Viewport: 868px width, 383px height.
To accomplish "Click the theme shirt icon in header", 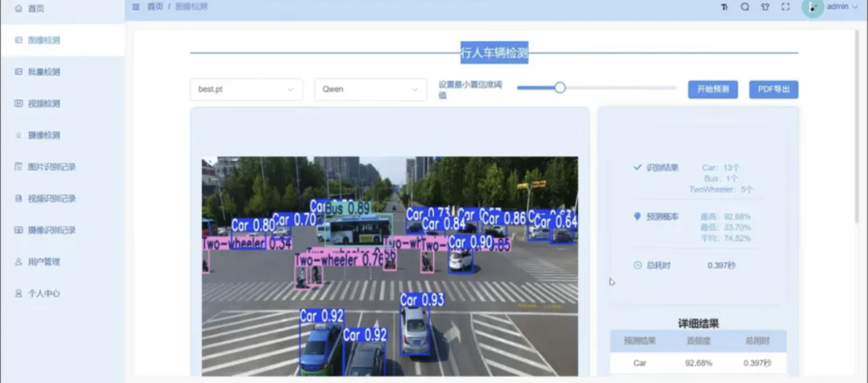I will pos(765,7).
